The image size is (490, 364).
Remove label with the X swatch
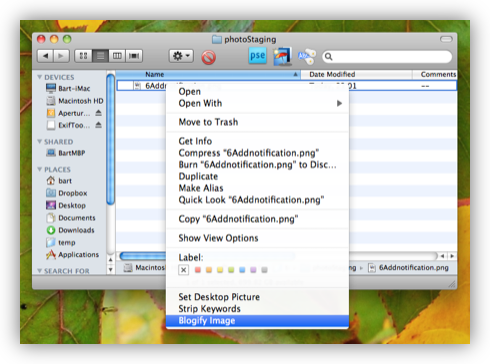point(183,270)
